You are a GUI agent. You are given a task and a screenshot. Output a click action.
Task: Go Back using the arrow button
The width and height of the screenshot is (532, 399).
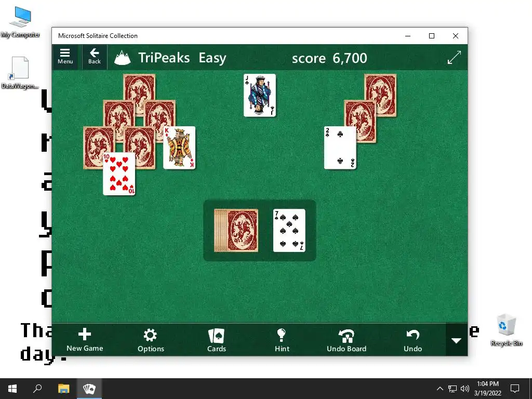(x=95, y=57)
